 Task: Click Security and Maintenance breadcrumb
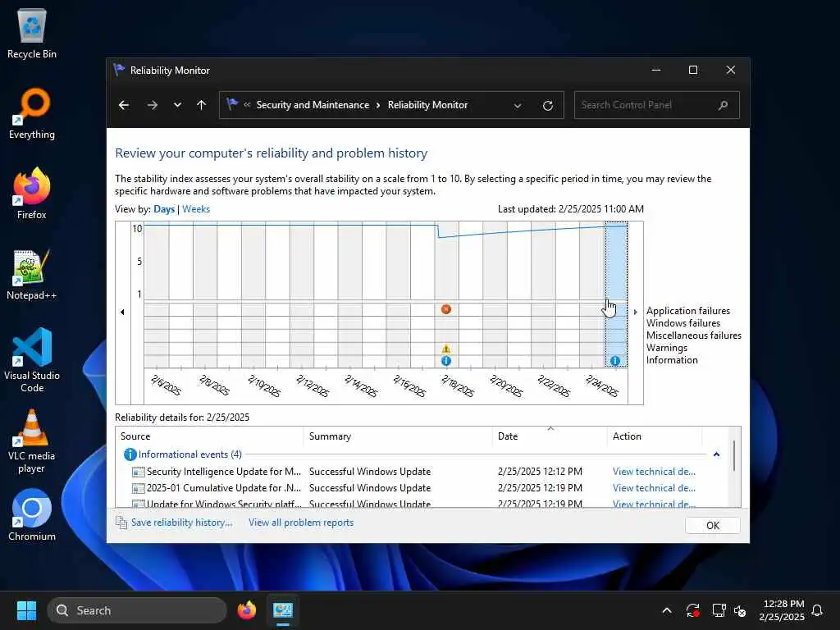click(x=313, y=105)
